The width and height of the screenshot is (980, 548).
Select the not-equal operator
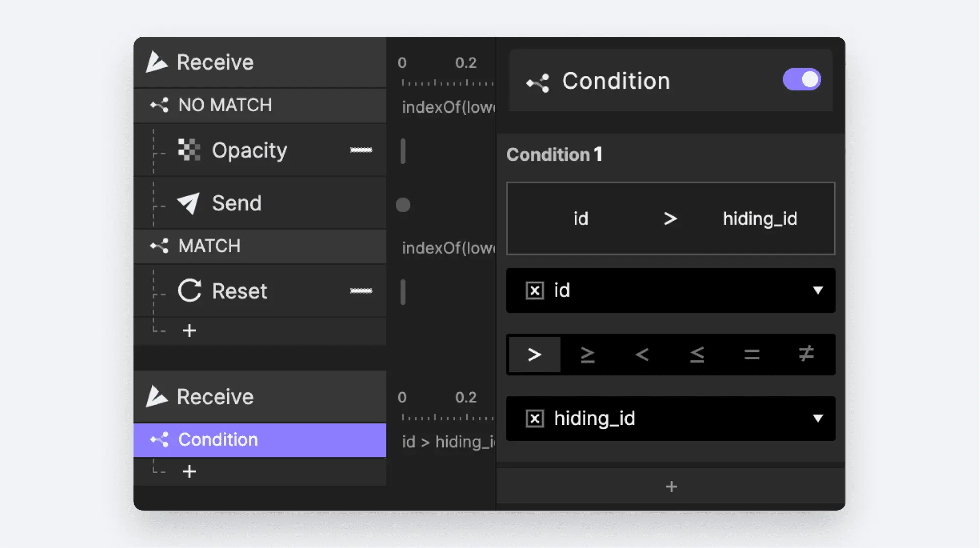(806, 354)
